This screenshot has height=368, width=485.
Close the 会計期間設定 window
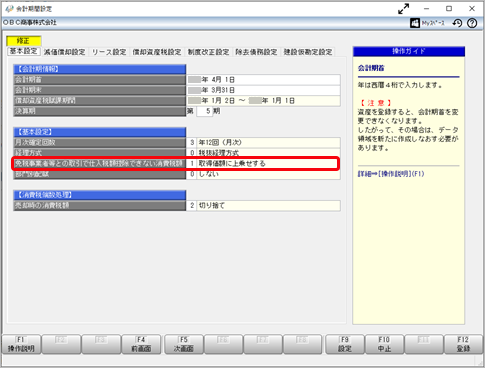coord(472,9)
